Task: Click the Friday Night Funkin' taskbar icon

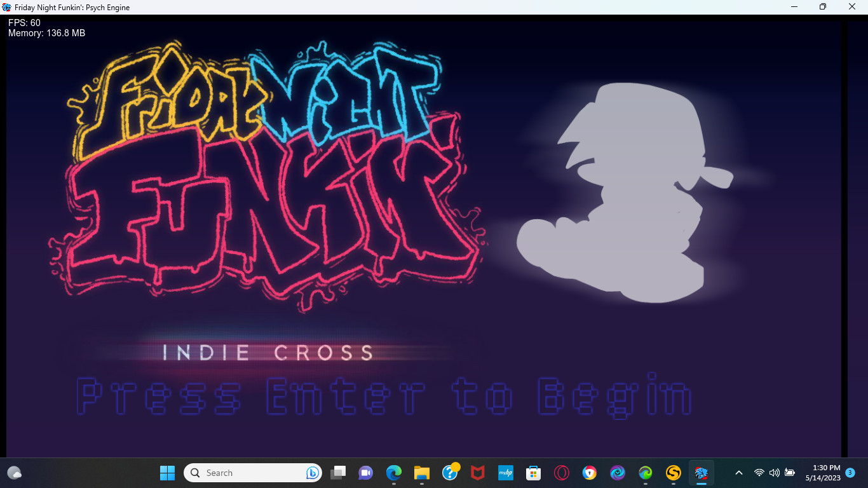Action: 702,473
